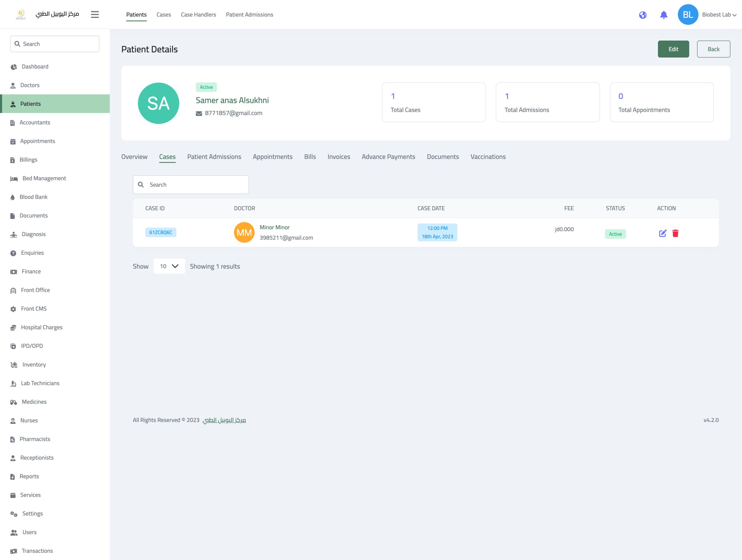Open Case Handlers top tab
Screen dimensions: 742x560
coord(198,14)
